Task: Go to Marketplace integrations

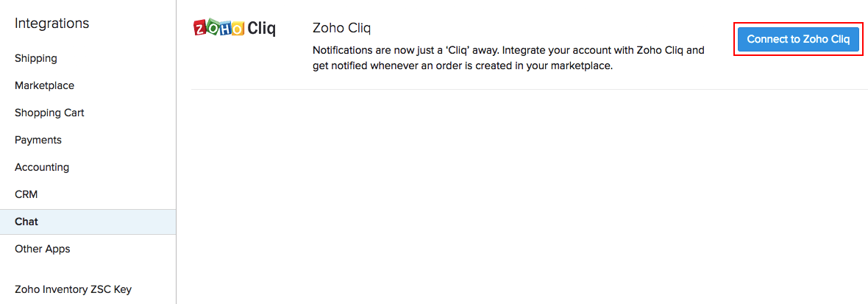Action: [x=44, y=85]
